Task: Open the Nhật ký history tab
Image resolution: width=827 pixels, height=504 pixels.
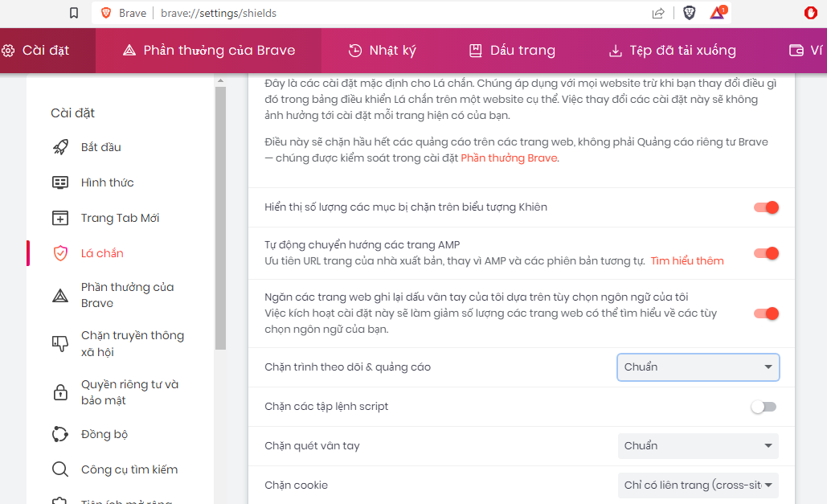Action: [382, 51]
